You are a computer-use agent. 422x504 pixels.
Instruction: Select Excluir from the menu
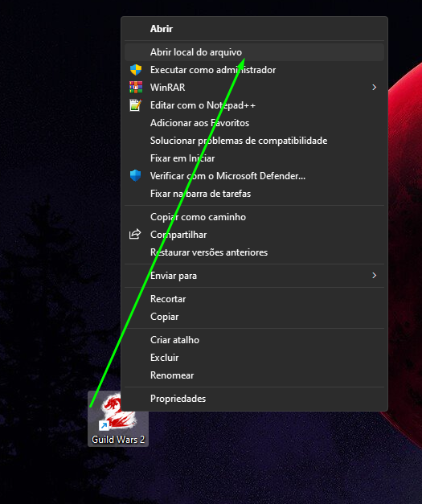click(254, 358)
